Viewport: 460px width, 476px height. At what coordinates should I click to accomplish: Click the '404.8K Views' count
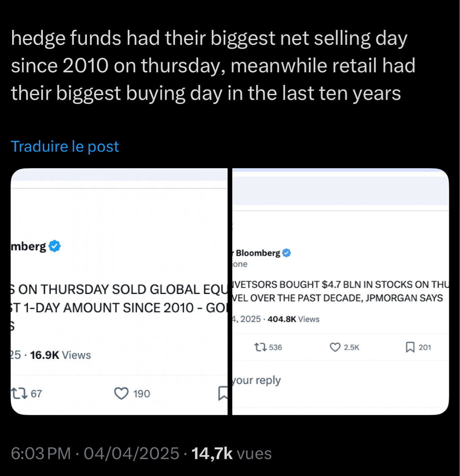[x=293, y=319]
